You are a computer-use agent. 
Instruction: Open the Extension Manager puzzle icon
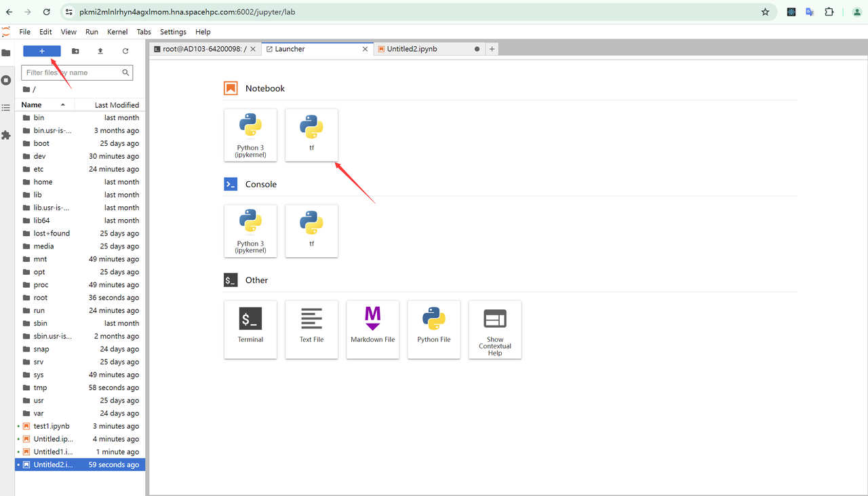(6, 135)
